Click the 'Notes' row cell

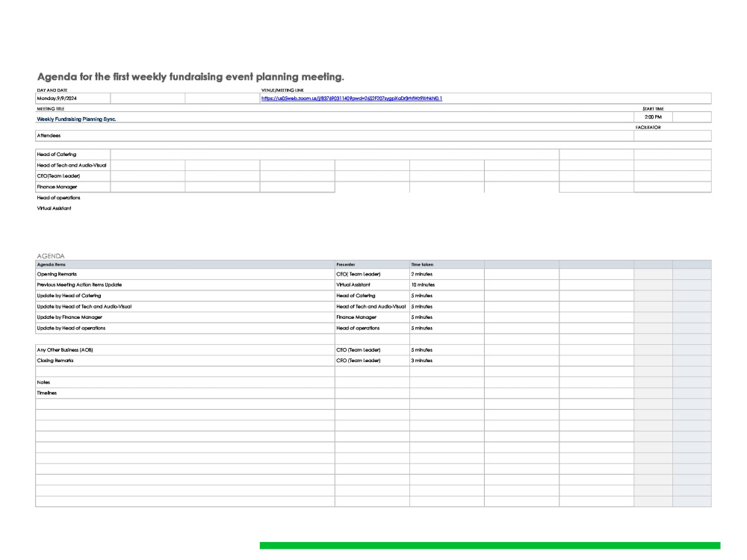tap(185, 382)
